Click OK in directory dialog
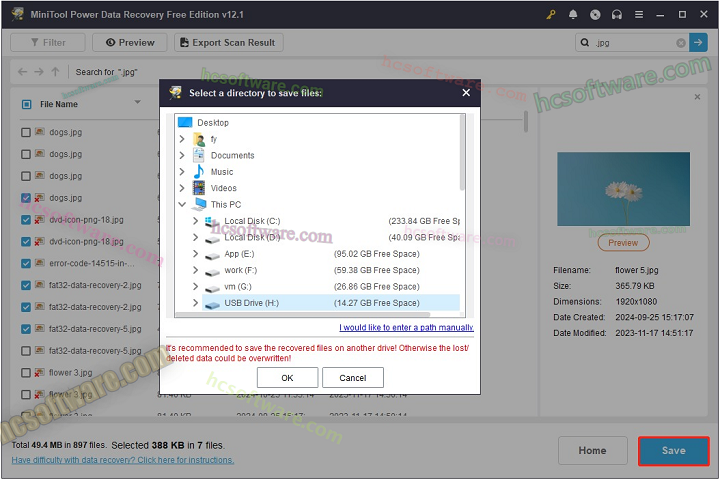Viewport: 720px width, 480px height. (287, 378)
